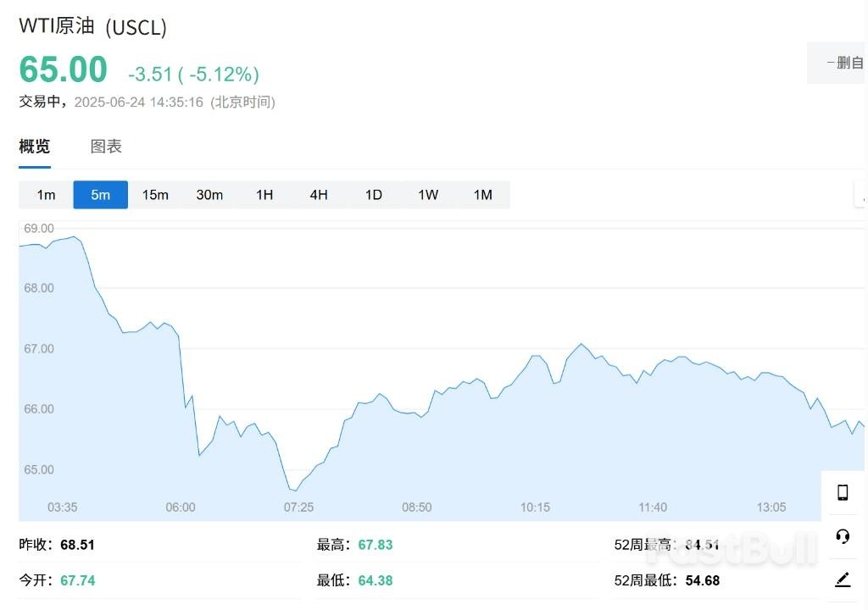
Task: Select the highlighted 5m timeframe
Action: (x=100, y=195)
